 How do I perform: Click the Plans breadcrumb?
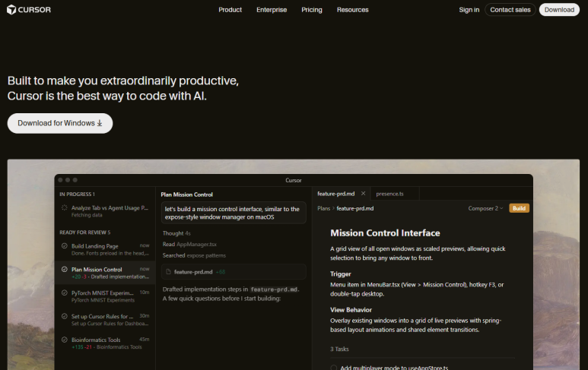coord(323,208)
